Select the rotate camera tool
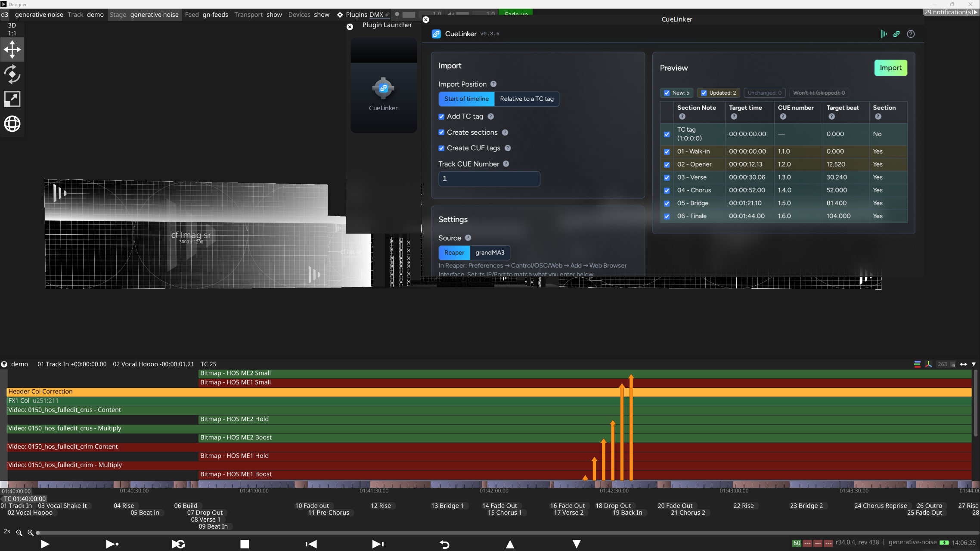The image size is (980, 551). [x=12, y=74]
